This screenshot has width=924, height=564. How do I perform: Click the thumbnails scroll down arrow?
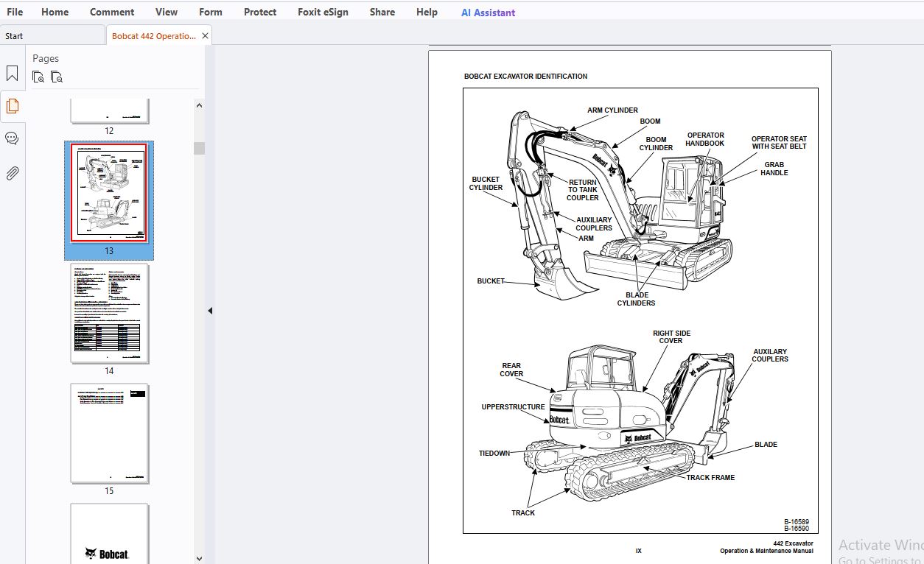click(x=199, y=558)
